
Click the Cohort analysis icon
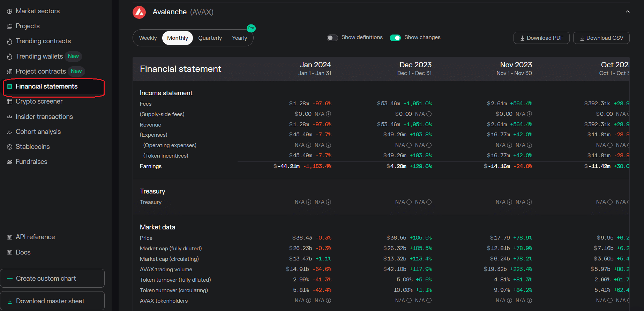click(x=10, y=132)
